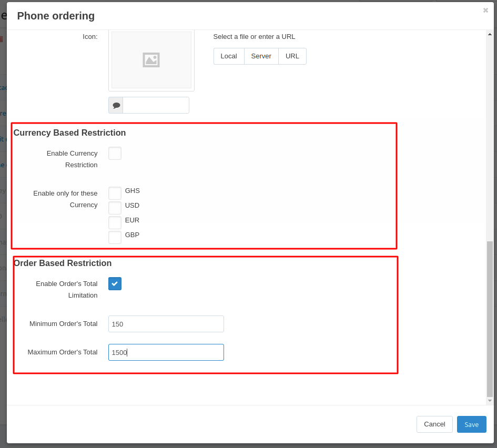Image resolution: width=497 pixels, height=448 pixels.
Task: Click the icon description text field
Action: point(156,105)
